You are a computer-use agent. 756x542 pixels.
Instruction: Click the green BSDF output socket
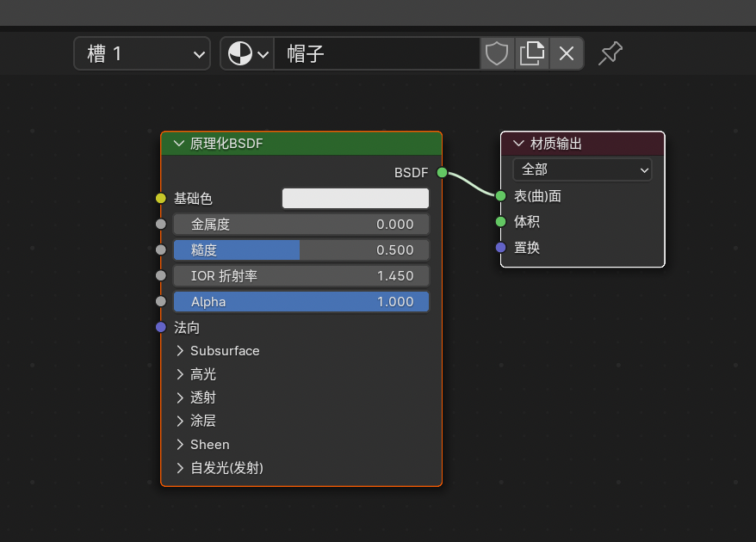click(x=442, y=172)
